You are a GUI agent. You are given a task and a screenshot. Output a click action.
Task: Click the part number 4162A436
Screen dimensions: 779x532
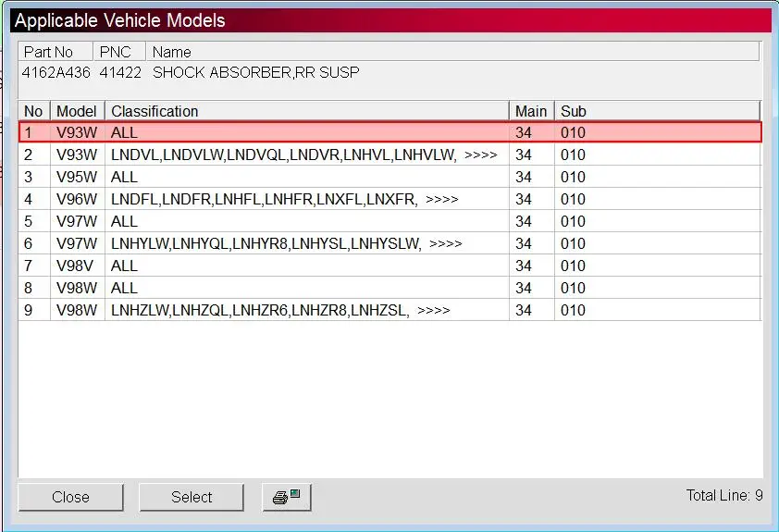click(56, 72)
